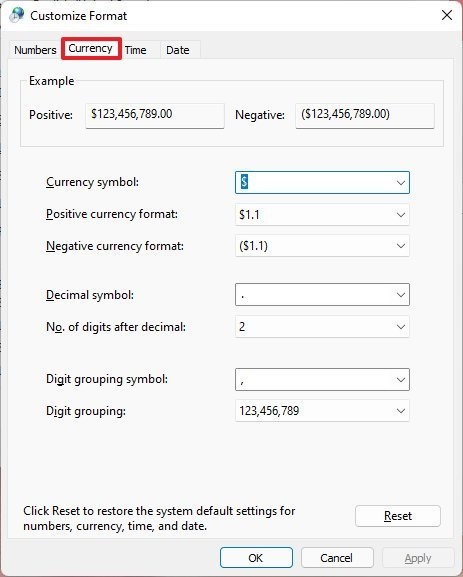Dismiss dialog with the Cancel button

click(x=337, y=558)
